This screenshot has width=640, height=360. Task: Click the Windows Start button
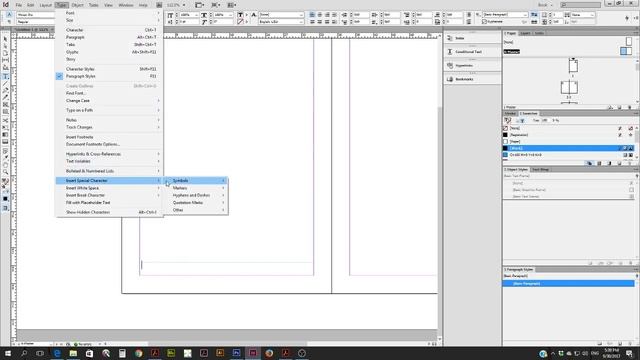tap(8, 353)
